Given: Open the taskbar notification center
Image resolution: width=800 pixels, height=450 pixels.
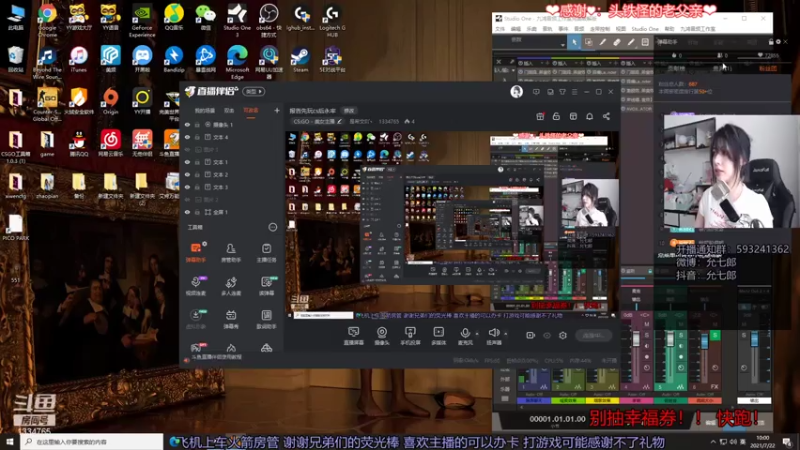Looking at the screenshot, I should pos(787,442).
